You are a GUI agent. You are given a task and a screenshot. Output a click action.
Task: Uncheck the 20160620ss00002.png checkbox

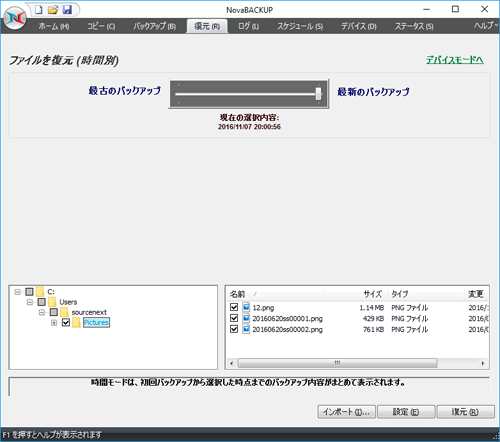click(234, 329)
